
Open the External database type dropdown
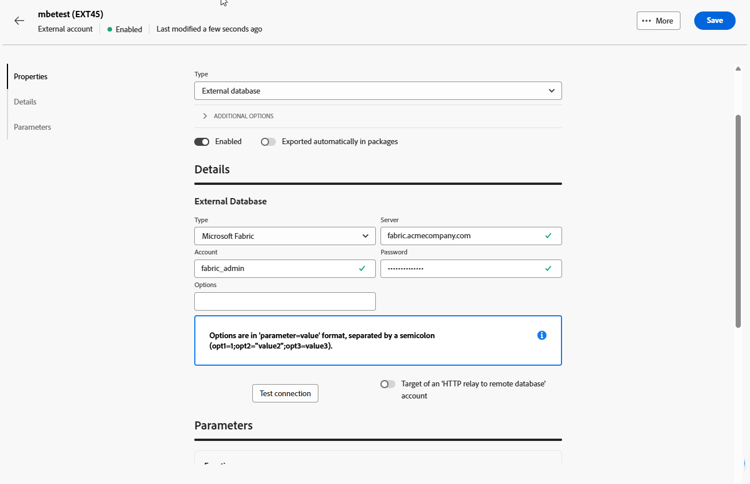point(378,91)
